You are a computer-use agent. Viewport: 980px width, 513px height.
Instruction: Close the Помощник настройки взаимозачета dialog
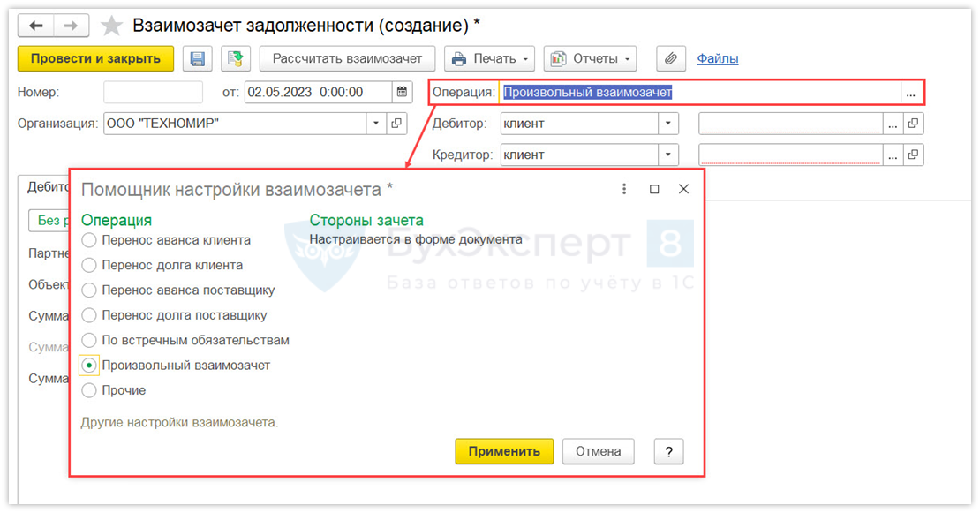click(x=683, y=189)
